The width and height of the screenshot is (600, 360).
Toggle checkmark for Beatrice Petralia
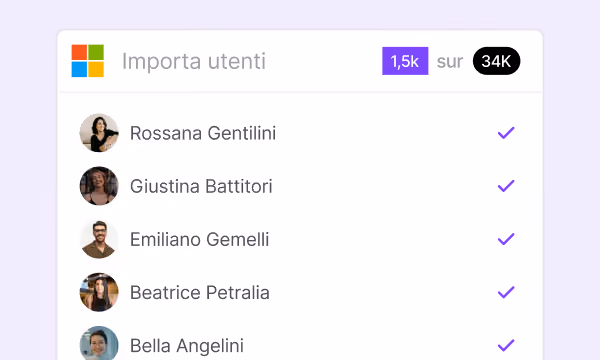[x=506, y=292]
